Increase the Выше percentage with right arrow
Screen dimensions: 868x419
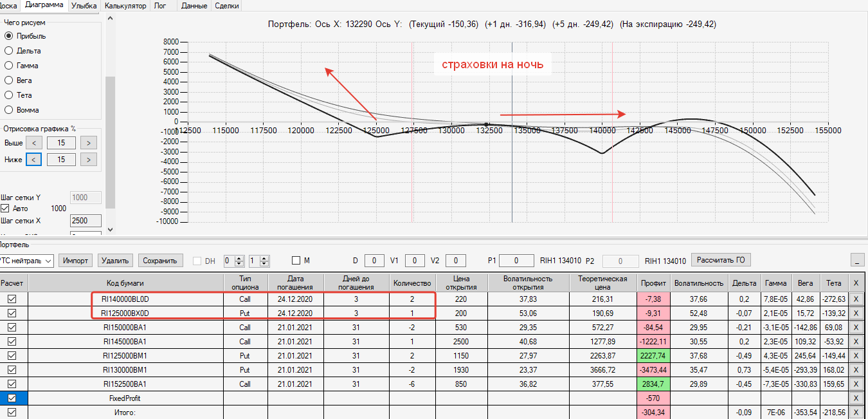89,142
